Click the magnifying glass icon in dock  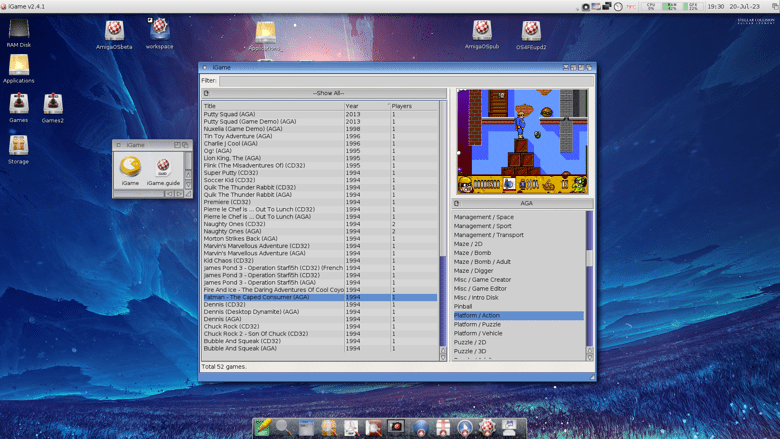[284, 428]
